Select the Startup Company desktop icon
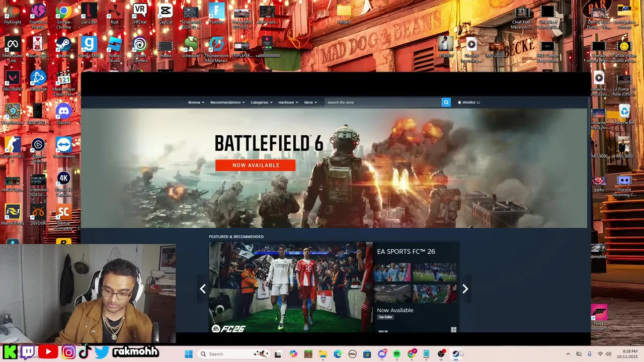 pos(63,217)
